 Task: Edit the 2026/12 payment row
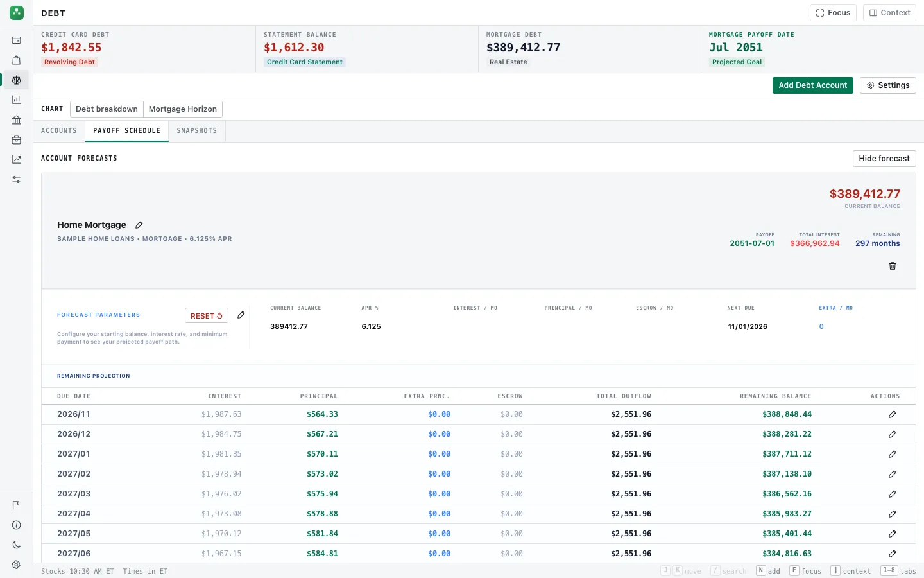[x=893, y=434]
